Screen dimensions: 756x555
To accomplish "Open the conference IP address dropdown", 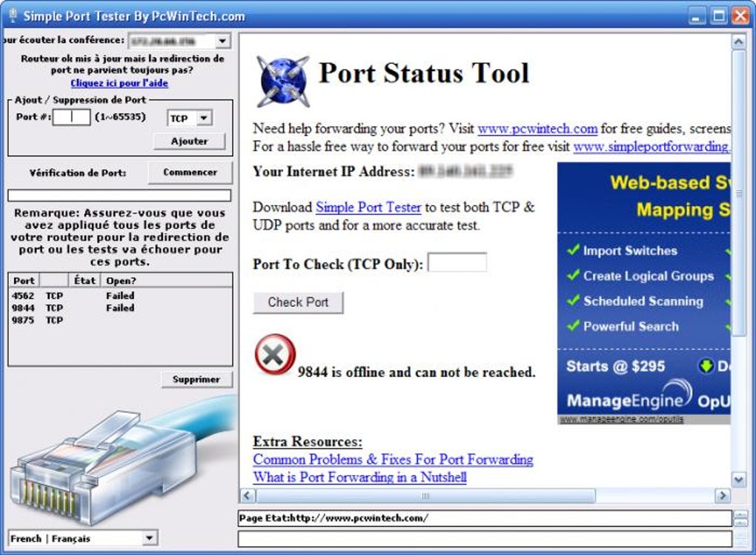I will [x=222, y=41].
